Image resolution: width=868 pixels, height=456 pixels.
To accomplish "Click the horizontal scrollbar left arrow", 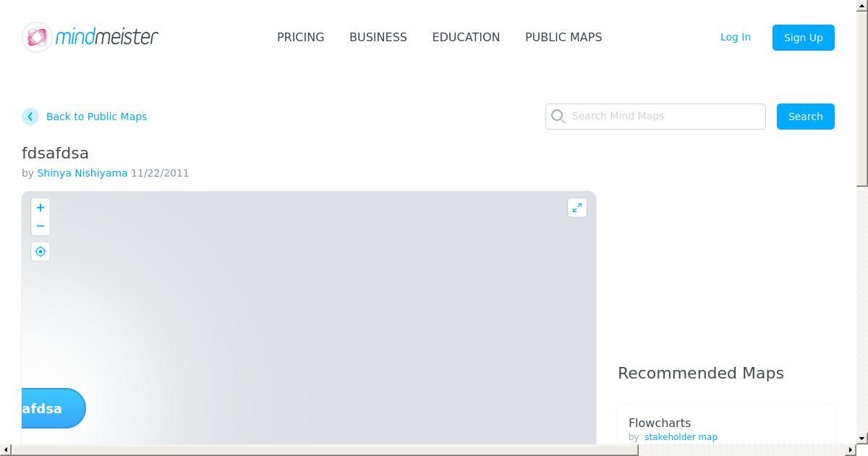I will (x=6, y=450).
